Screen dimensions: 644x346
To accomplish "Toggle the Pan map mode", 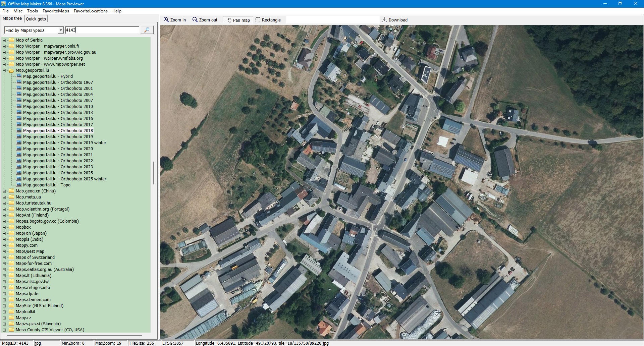I will (x=238, y=20).
